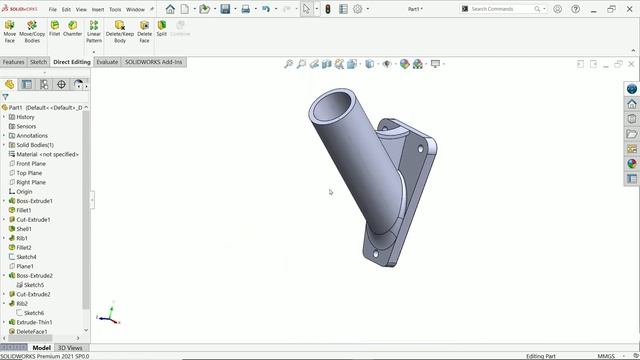Activate the Split tool
Viewport: 640px width, 360px height.
162,29
